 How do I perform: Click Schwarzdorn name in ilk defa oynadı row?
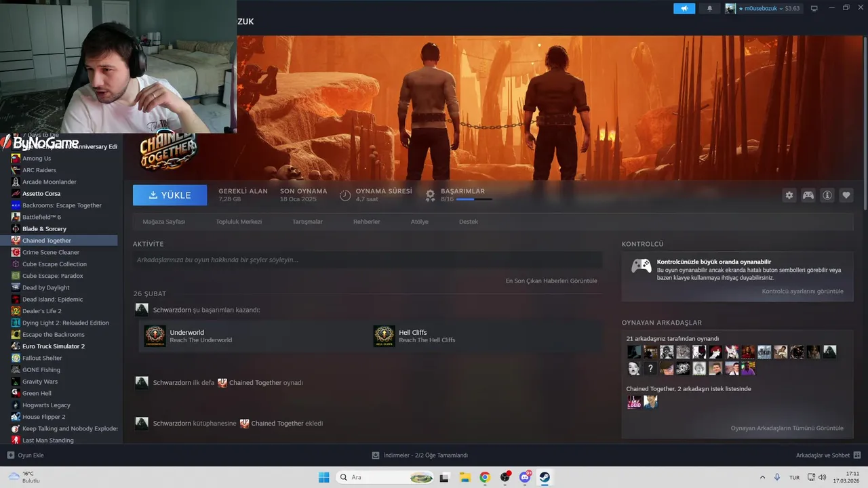[x=172, y=383]
